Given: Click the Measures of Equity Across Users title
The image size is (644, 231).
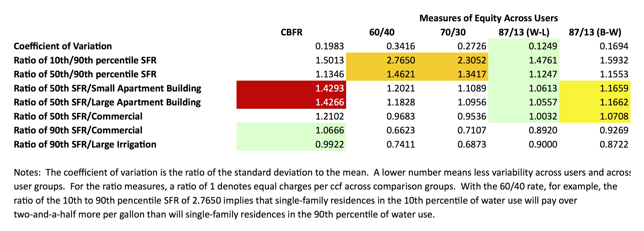Looking at the screenshot, I should [489, 18].
